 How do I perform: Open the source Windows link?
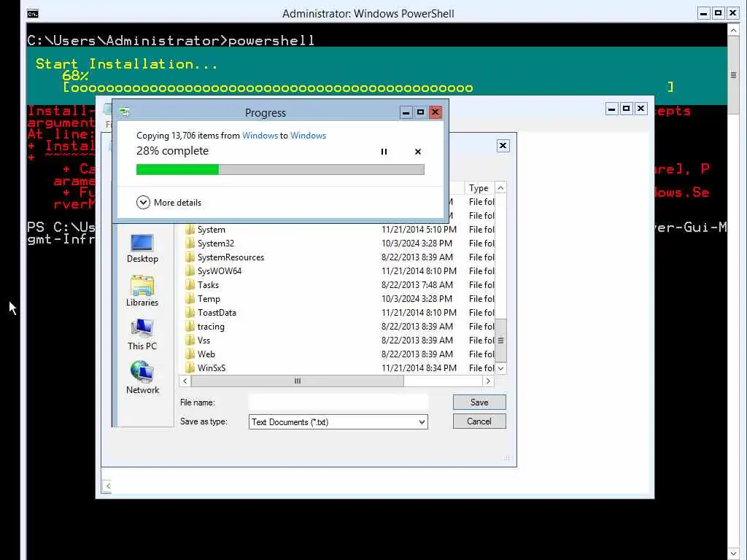pos(260,135)
